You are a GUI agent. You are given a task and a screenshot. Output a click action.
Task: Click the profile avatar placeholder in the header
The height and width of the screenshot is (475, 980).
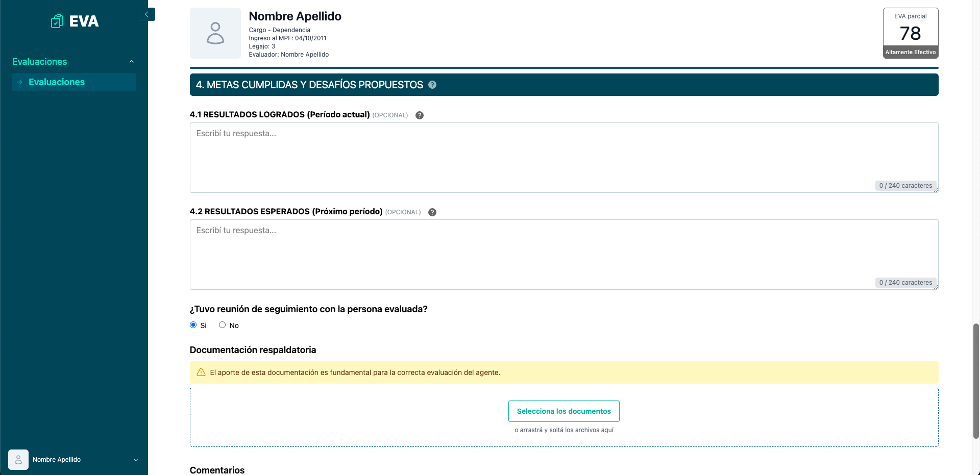click(215, 33)
